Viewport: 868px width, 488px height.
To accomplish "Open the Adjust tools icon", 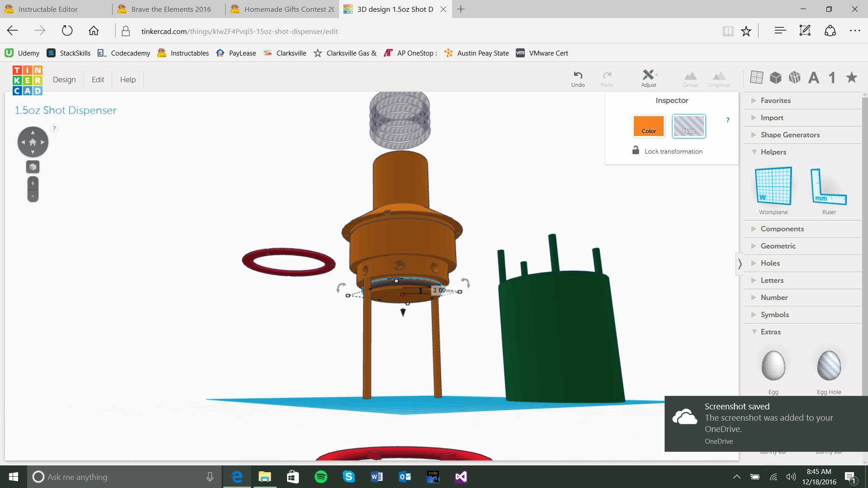I will 648,75.
